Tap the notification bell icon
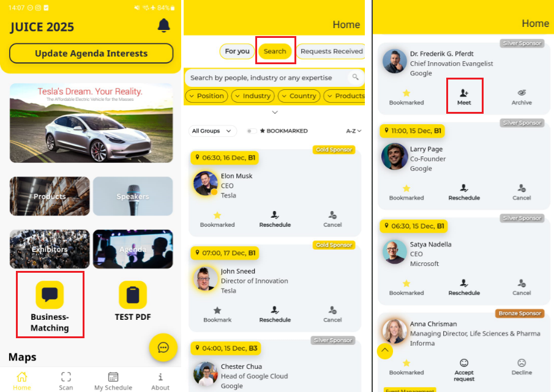 pyautogui.click(x=163, y=26)
